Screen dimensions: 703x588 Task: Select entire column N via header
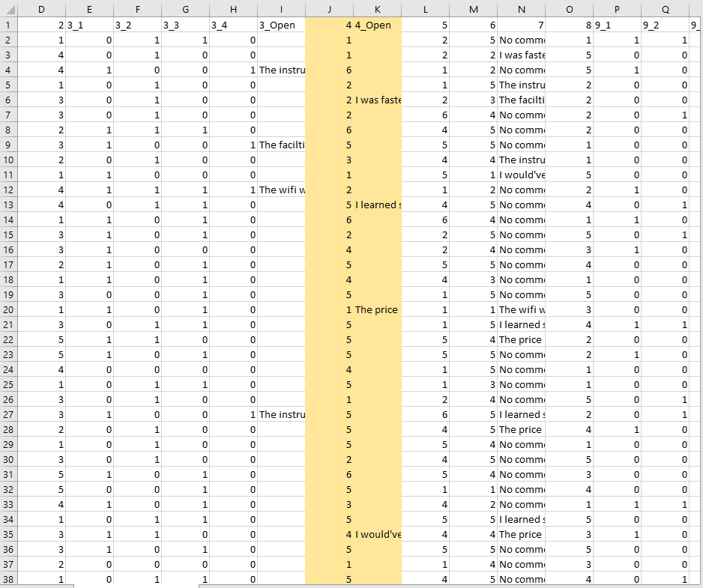coord(521,9)
